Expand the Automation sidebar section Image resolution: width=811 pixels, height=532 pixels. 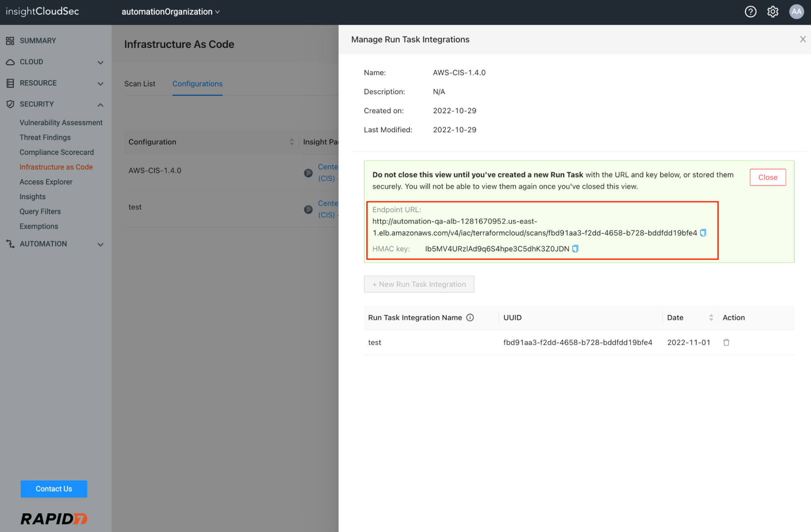click(100, 244)
